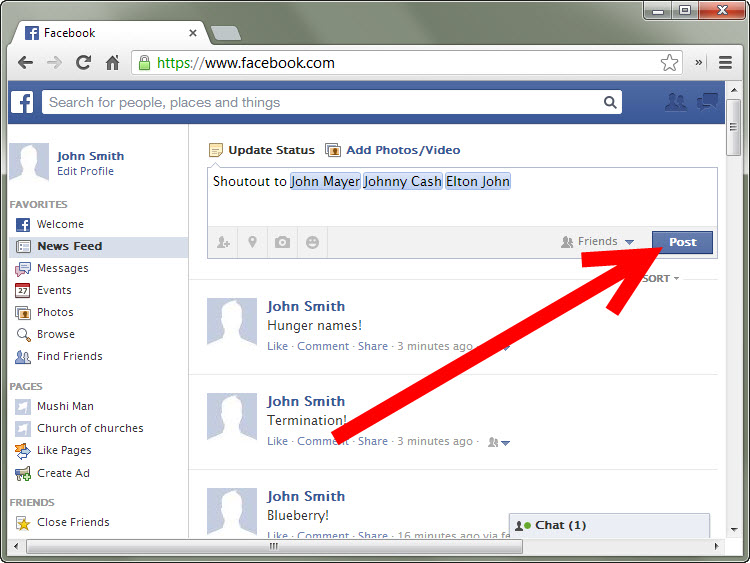The image size is (750, 563).
Task: Attach photo using camera icon
Action: coord(282,242)
